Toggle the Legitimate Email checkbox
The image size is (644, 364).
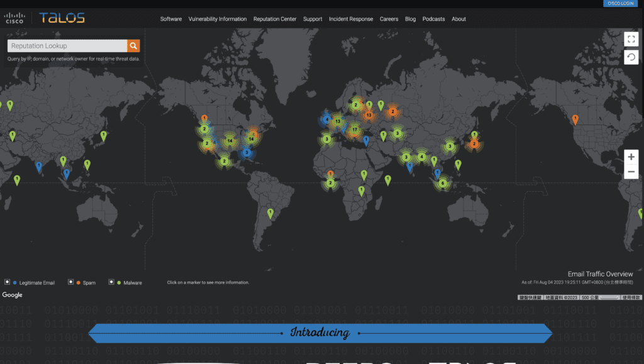tap(8, 282)
